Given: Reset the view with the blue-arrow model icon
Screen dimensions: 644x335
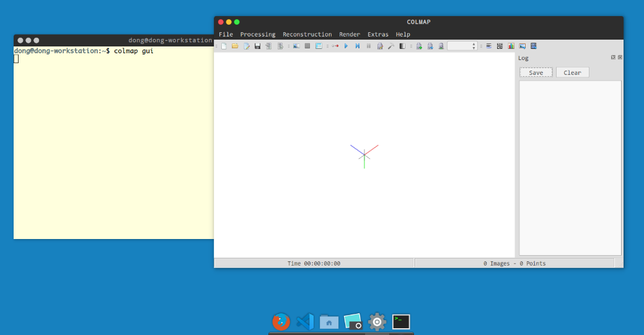Looking at the screenshot, I should point(430,46).
